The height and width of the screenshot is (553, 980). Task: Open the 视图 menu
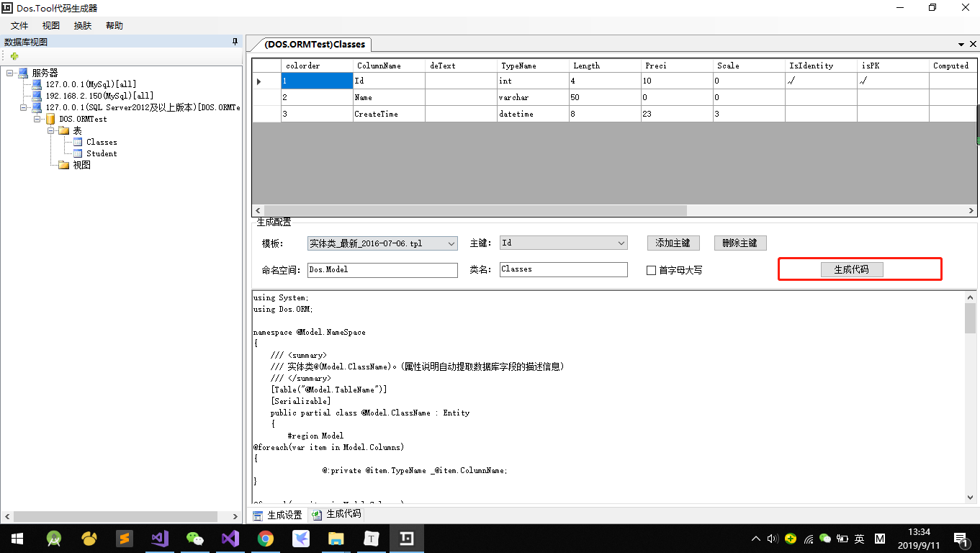(x=50, y=25)
